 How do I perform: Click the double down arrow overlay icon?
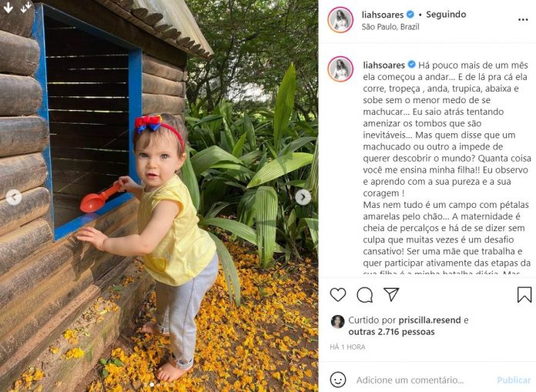point(25,8)
